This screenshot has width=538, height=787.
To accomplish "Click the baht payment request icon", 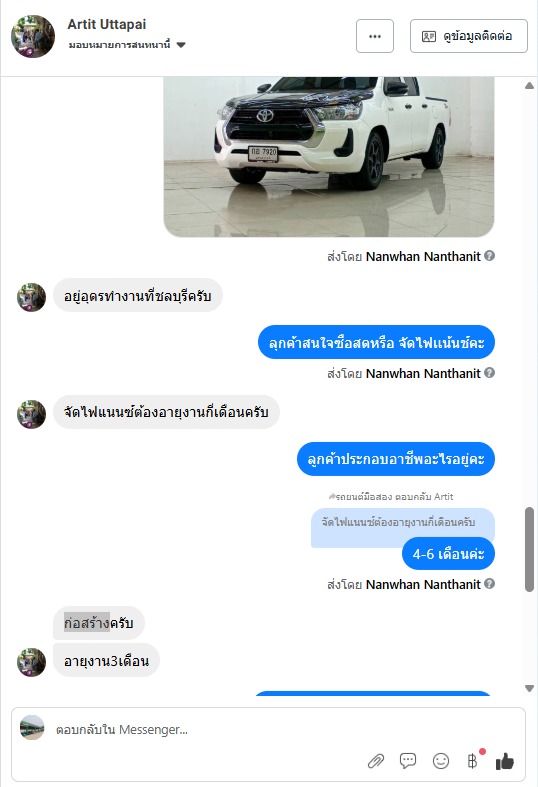I will 472,761.
